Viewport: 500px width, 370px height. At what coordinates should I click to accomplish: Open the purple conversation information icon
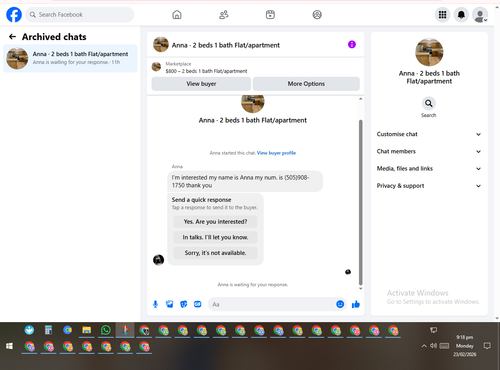[352, 44]
